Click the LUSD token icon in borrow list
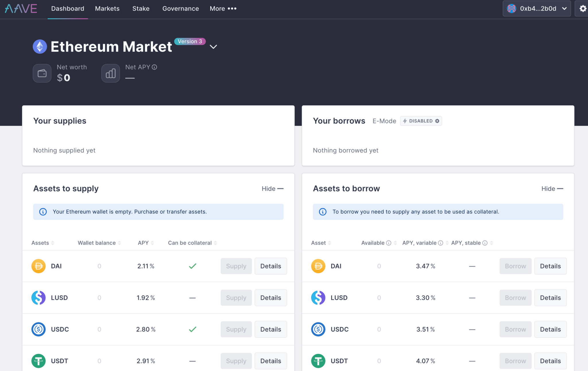The image size is (588, 371). [x=318, y=298]
